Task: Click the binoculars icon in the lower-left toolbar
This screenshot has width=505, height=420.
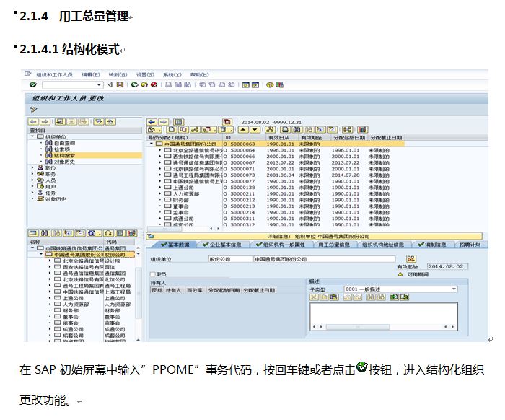Action: 45,233
